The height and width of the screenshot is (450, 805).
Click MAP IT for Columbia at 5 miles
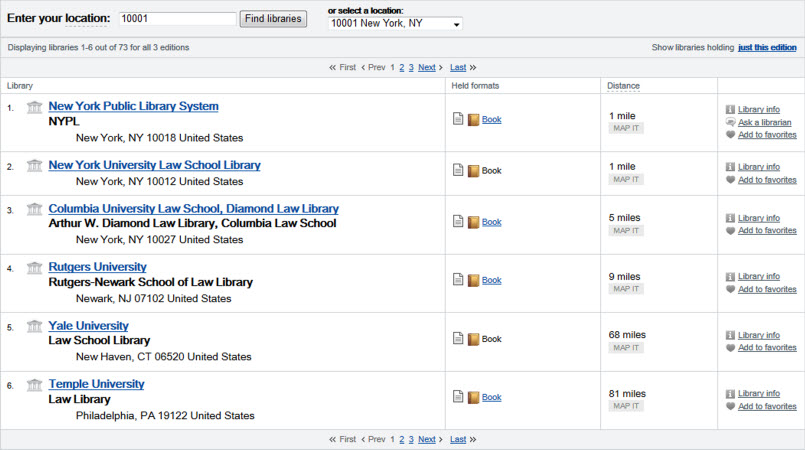coord(626,231)
